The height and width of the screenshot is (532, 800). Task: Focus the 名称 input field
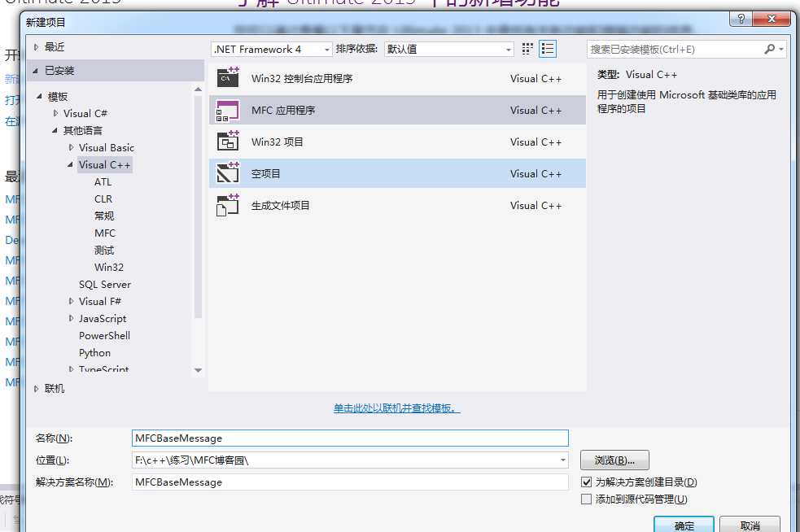[x=350, y=438]
